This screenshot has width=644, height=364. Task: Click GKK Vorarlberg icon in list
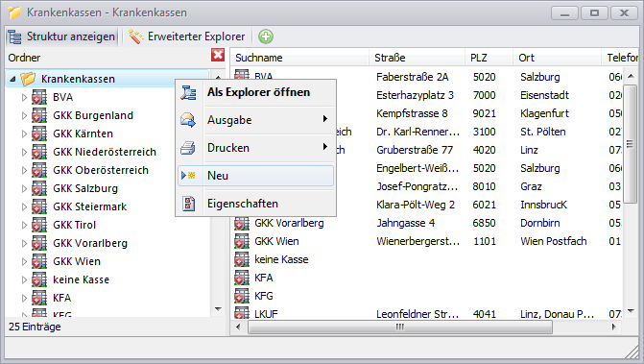242,223
